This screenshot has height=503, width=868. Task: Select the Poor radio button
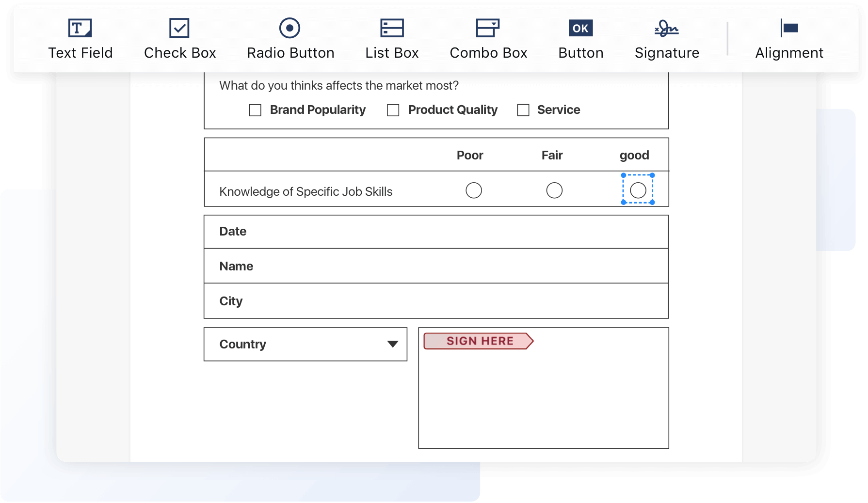point(474,190)
